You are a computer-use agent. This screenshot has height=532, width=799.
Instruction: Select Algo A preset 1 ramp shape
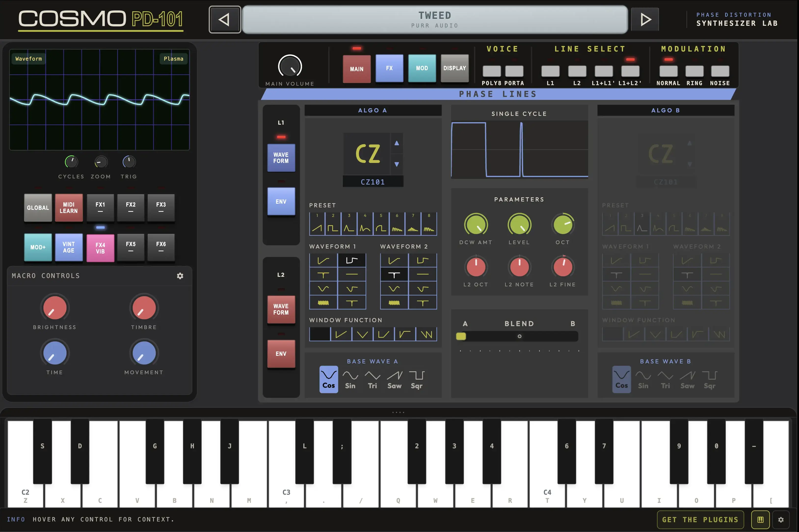(317, 224)
